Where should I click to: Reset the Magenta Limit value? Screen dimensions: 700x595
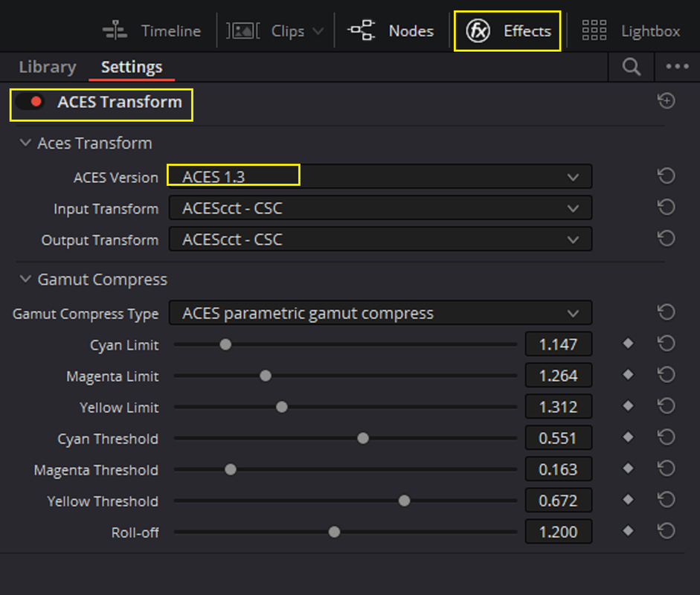[x=666, y=375]
